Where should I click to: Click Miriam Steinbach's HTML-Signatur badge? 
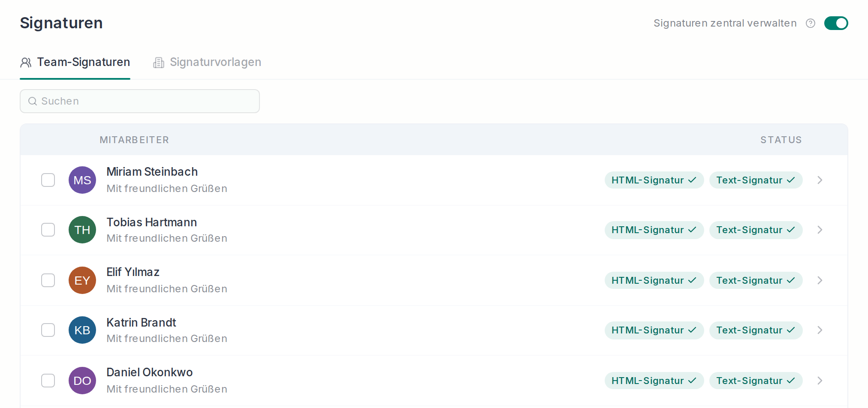[654, 180]
